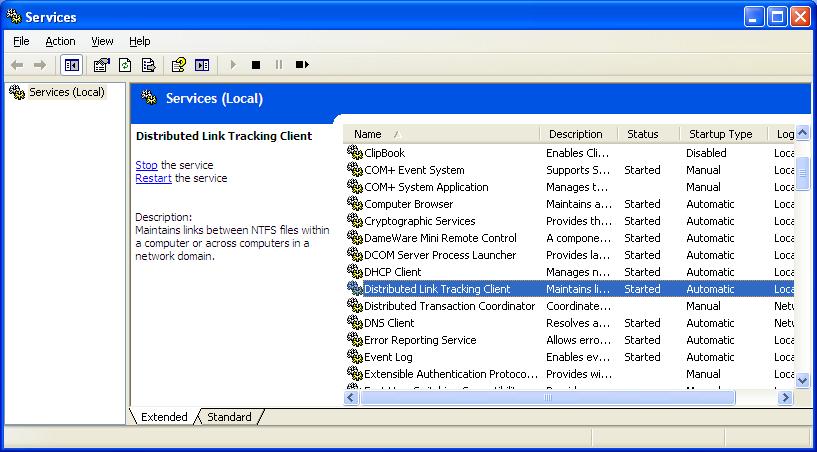The width and height of the screenshot is (817, 452).
Task: Toggle the Show/Hide Console Tree button
Action: coord(71,65)
